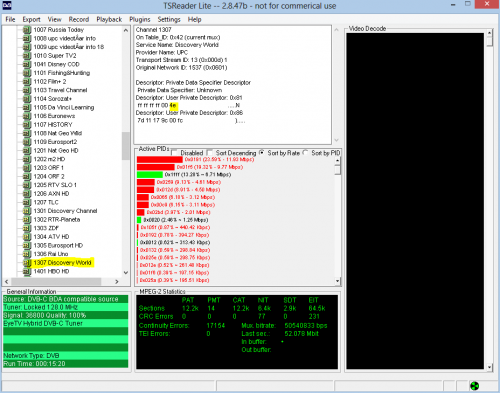The width and height of the screenshot is (500, 393).
Task: Select 1205 RTV SLO 1 channel entry
Action: (x=55, y=185)
